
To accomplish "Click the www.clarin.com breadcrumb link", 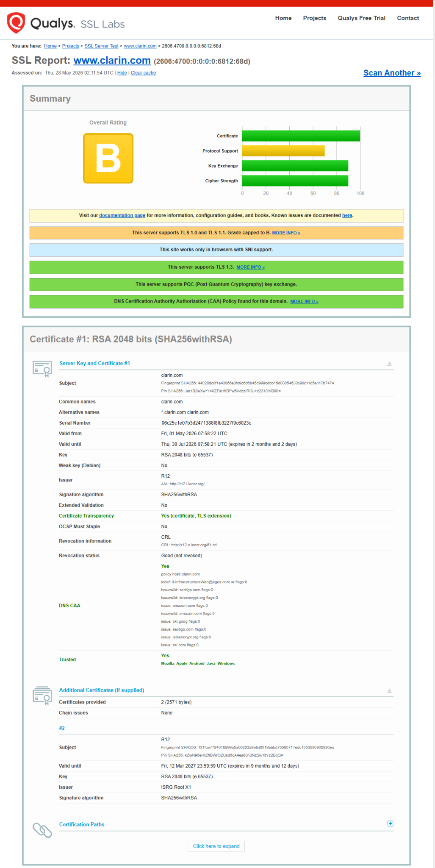I will pyautogui.click(x=140, y=46).
